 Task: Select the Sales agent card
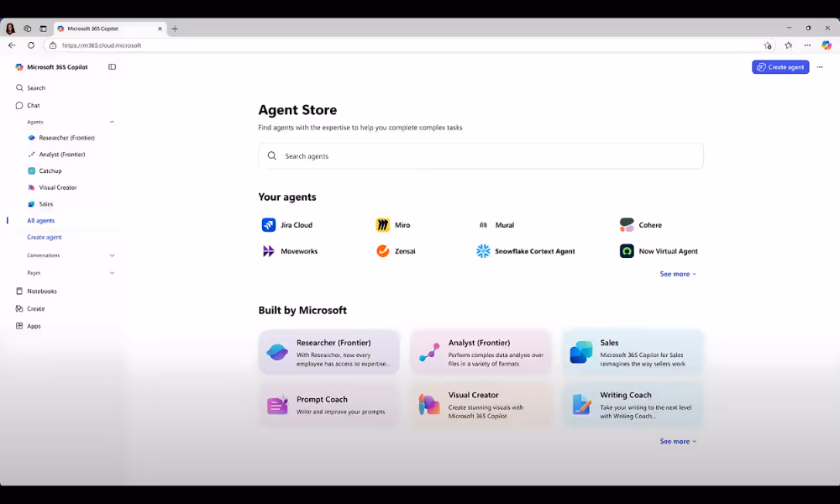[633, 353]
